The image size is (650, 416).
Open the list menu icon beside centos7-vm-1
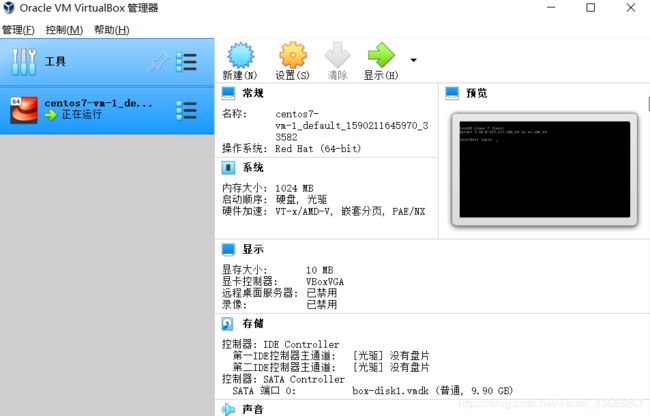[187, 110]
